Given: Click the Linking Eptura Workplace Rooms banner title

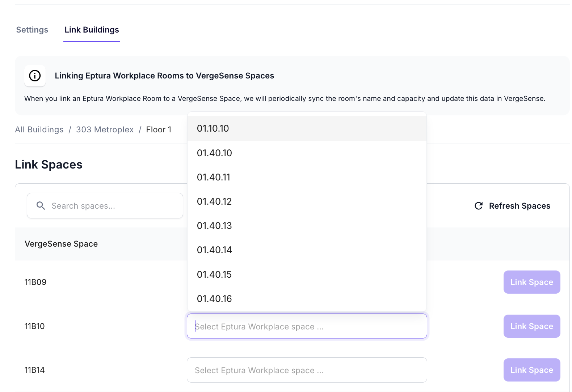Looking at the screenshot, I should (164, 76).
